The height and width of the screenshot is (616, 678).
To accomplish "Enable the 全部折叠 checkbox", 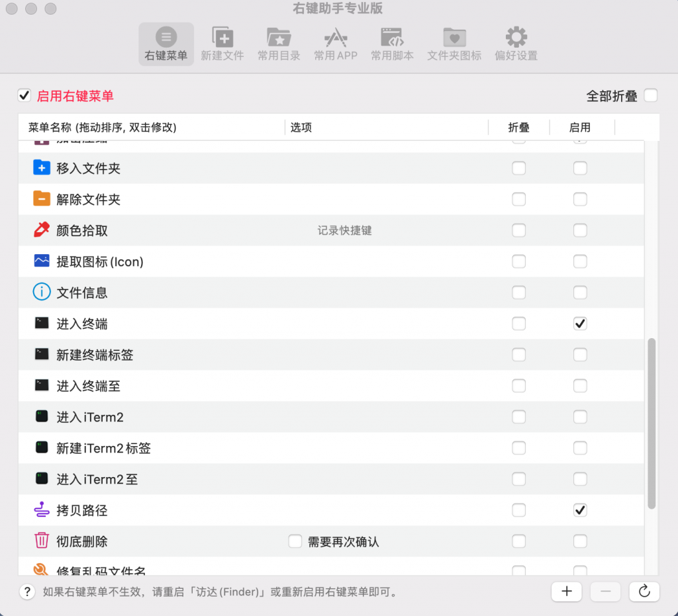I will point(650,95).
